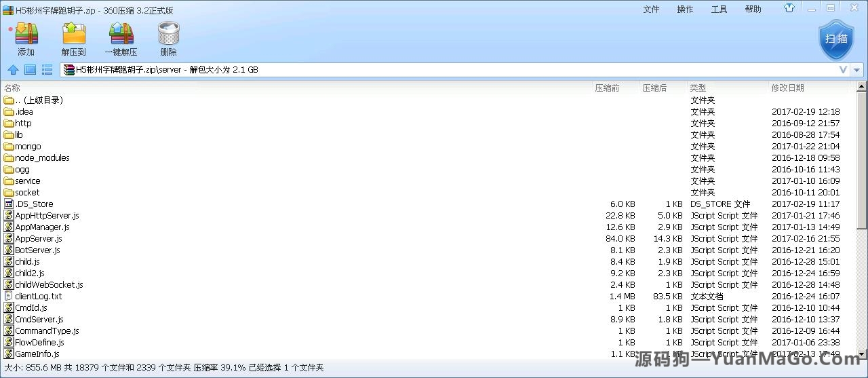This screenshot has height=378, width=868.
Task: Open the 文件 (File) menu
Action: [651, 10]
